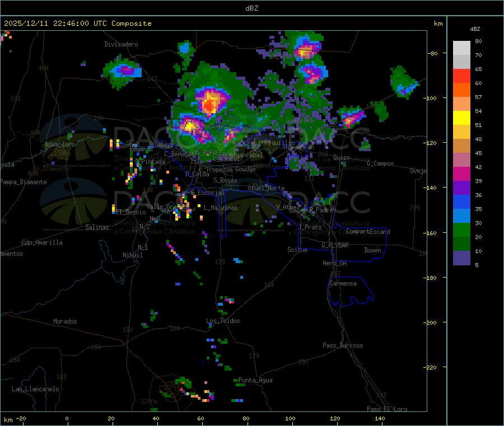504x426 pixels.
Task: Click the purple 5 dBZ legend swatch
Action: (x=461, y=258)
